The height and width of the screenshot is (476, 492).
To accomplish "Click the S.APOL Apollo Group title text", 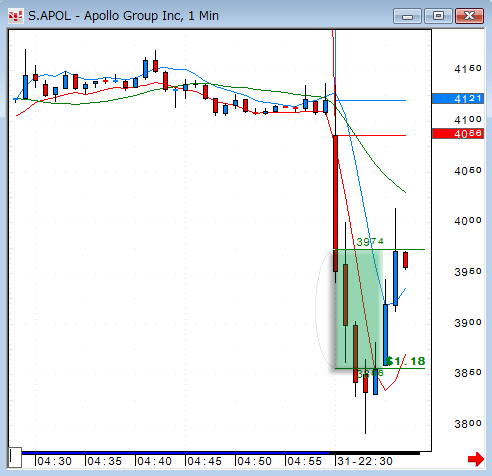I will pos(123,16).
